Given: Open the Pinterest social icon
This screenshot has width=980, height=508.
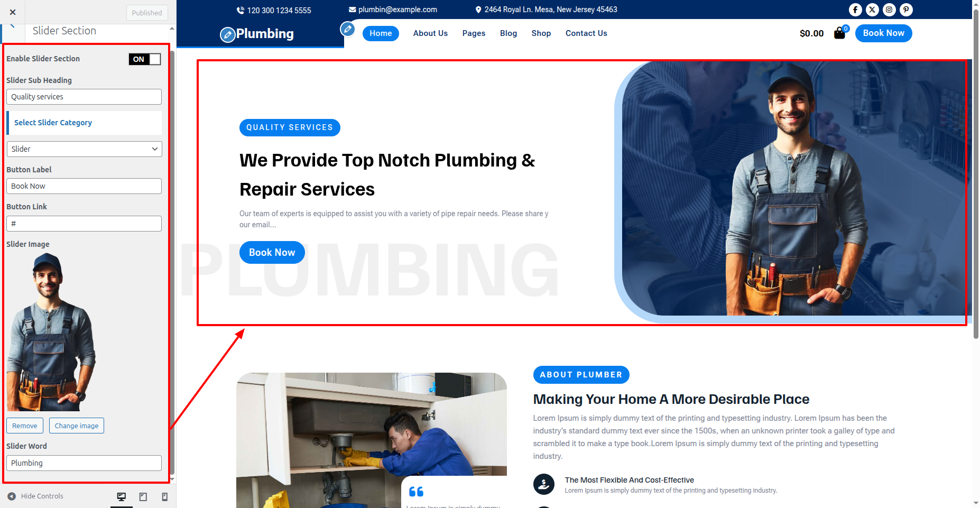Looking at the screenshot, I should click(906, 10).
